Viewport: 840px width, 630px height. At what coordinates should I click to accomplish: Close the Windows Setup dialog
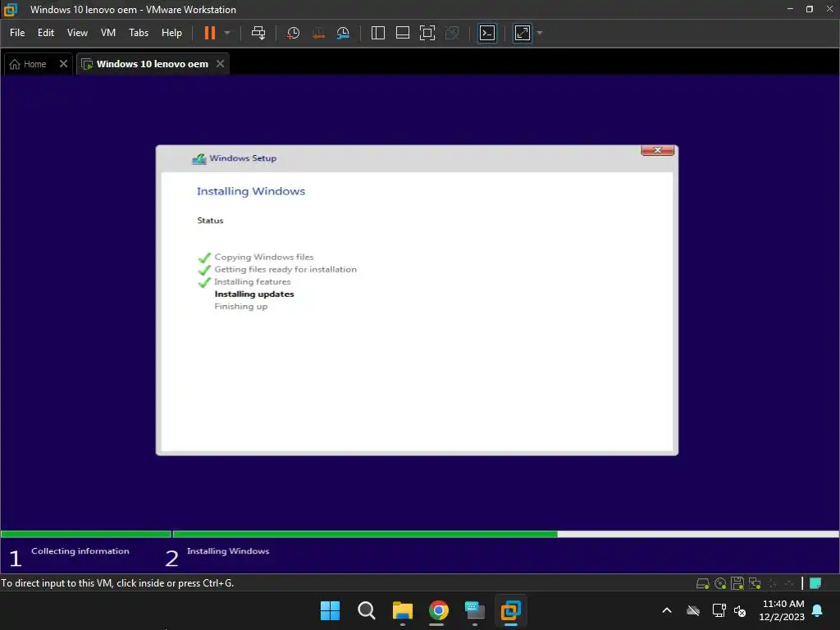[x=657, y=150]
